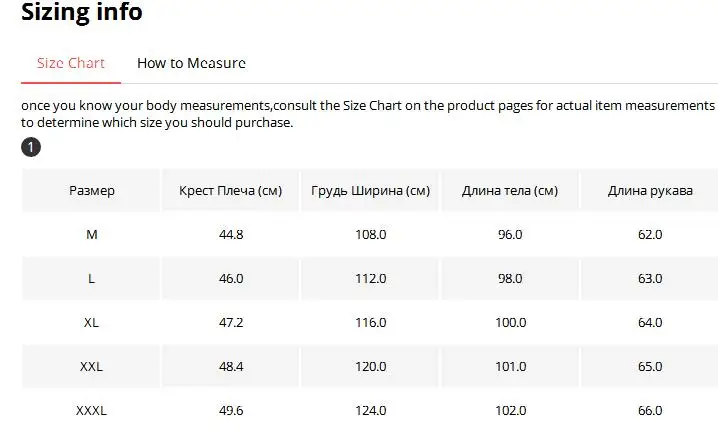Select the XXXL size row label
718x439 pixels.
click(91, 410)
